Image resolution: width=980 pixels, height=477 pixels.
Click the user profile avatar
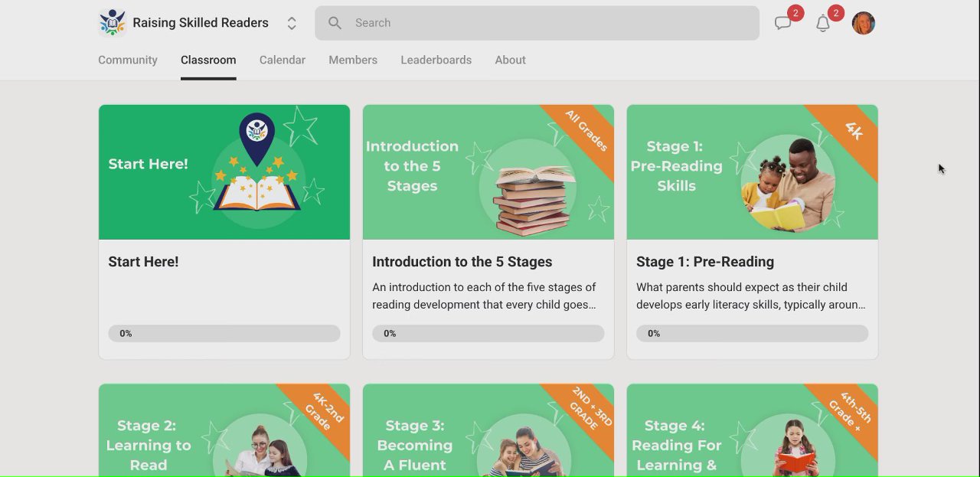tap(863, 24)
